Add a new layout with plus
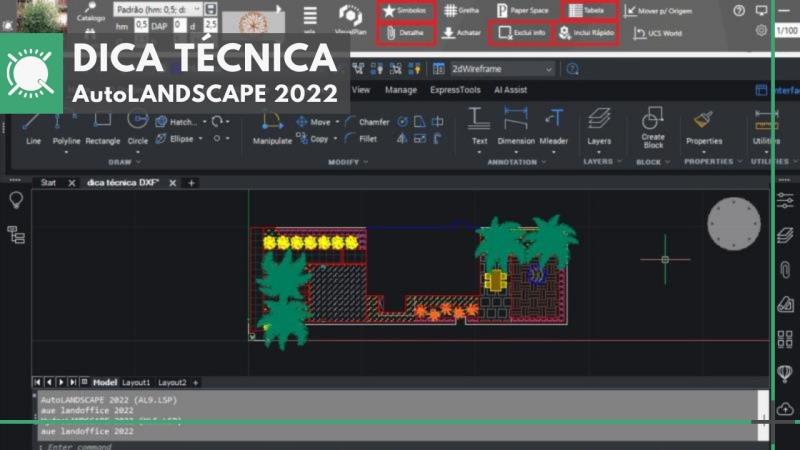The image size is (800, 450). 195,382
